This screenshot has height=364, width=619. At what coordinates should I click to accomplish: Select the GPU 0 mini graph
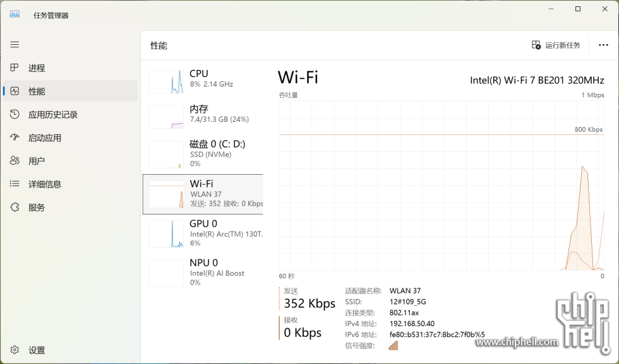click(165, 233)
